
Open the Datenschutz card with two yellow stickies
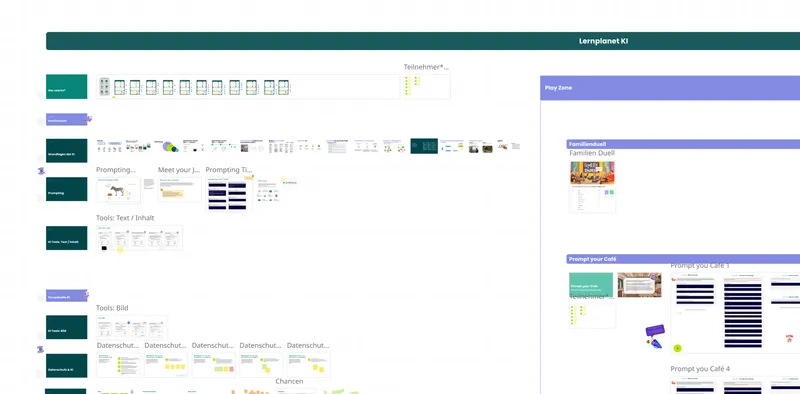coord(308,364)
